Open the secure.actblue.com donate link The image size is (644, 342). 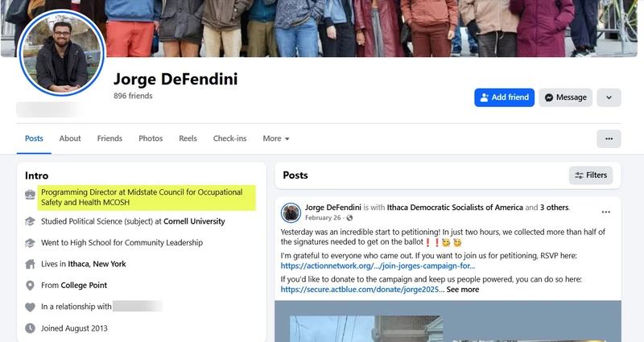[360, 290]
